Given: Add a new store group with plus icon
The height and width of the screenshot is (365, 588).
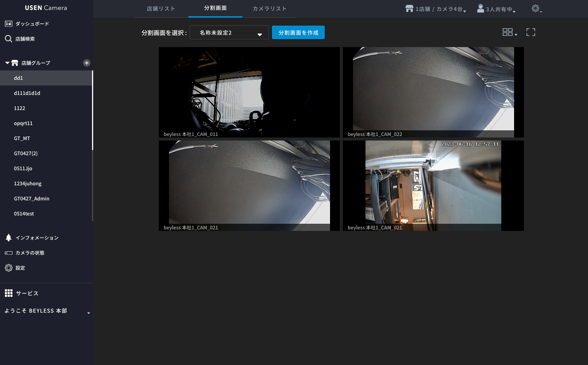Looking at the screenshot, I should coord(86,63).
